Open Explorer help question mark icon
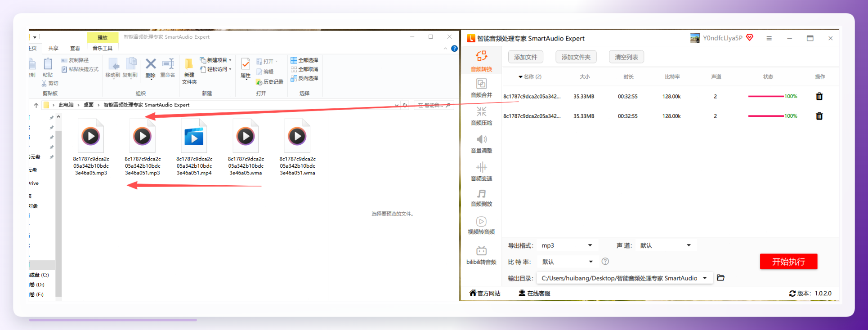Viewport: 868px width, 330px height. (x=454, y=49)
